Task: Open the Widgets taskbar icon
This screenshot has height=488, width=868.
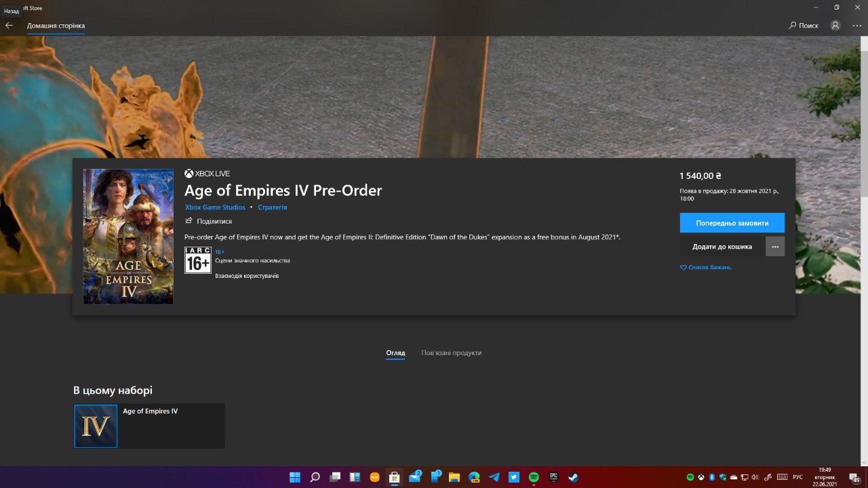Action: click(355, 477)
